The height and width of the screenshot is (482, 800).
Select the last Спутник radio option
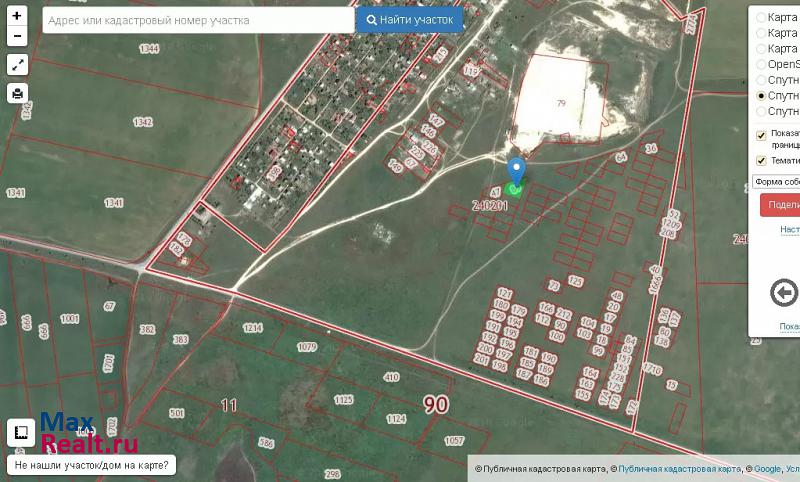[762, 112]
